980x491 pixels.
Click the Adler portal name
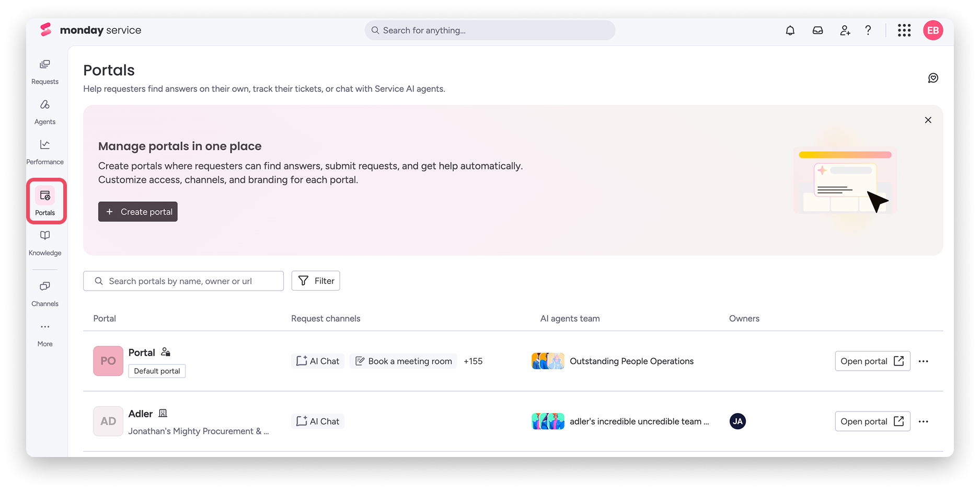pyautogui.click(x=141, y=414)
